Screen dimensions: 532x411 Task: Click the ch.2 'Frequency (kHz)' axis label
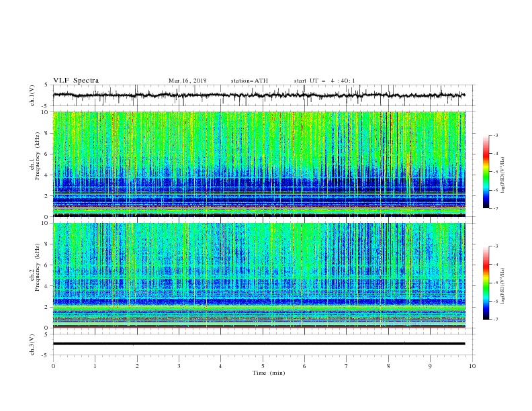click(x=38, y=267)
